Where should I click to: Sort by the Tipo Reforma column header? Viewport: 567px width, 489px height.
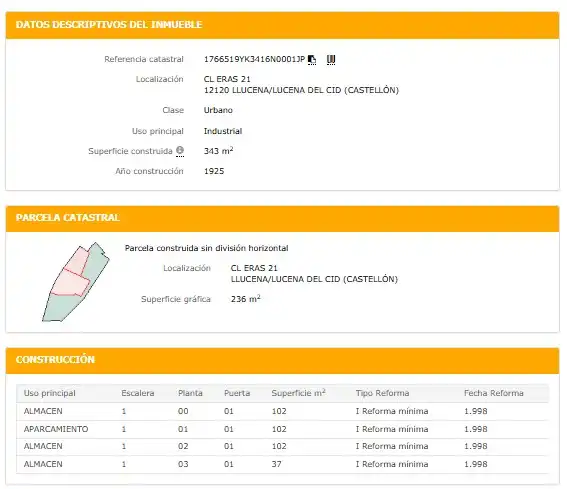click(382, 393)
